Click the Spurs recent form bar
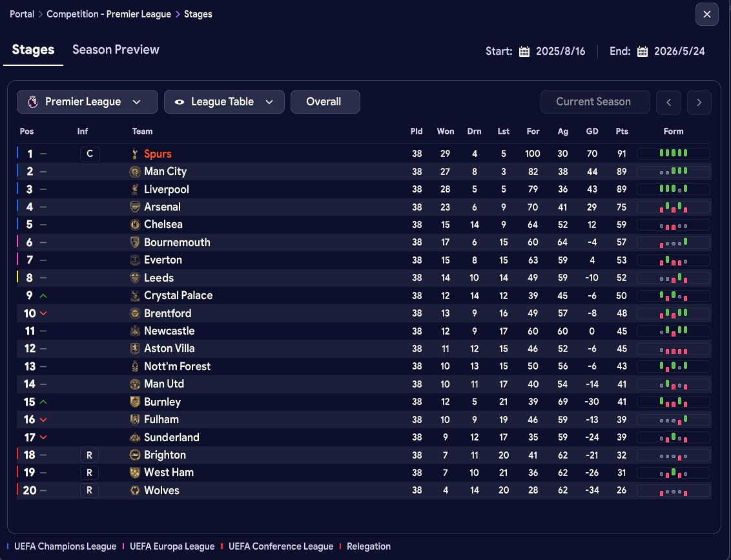Screen dimensions: 731x560 (673, 154)
